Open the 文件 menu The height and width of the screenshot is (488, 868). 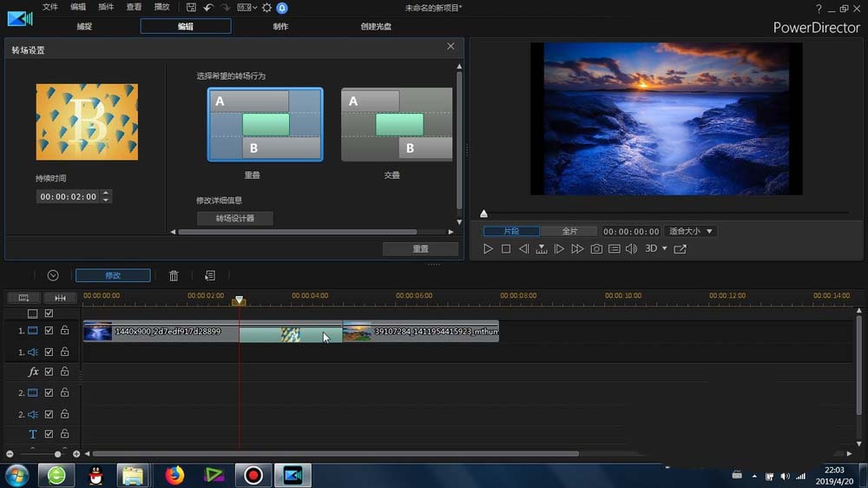(50, 7)
